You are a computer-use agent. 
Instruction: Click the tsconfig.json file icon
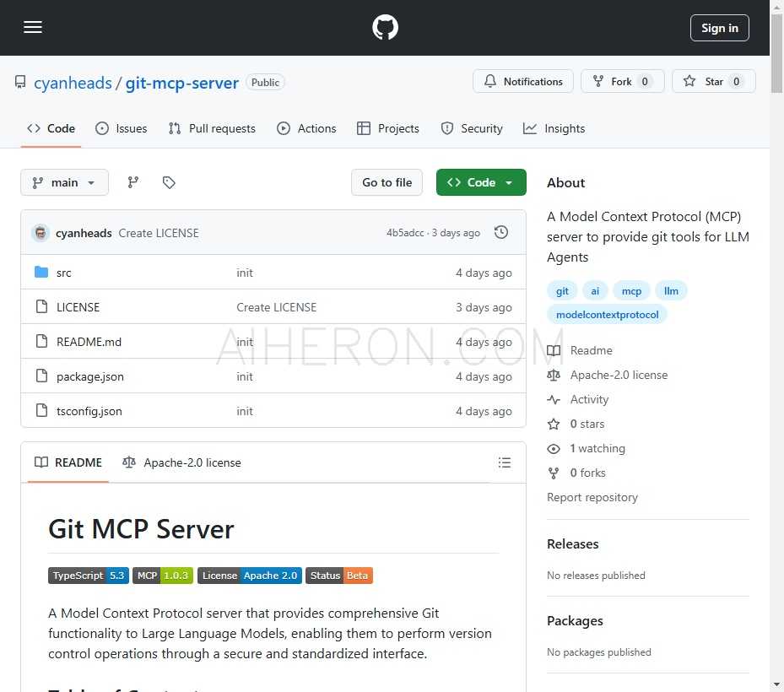tap(42, 410)
